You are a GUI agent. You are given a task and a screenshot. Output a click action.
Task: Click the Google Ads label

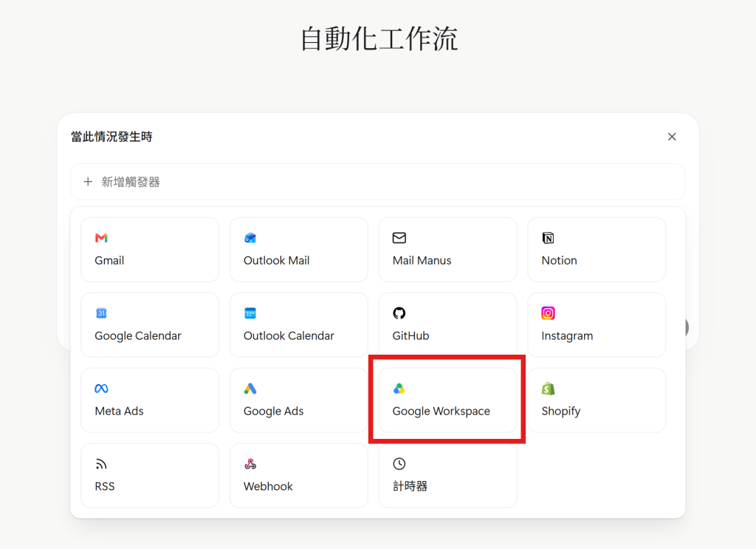273,411
